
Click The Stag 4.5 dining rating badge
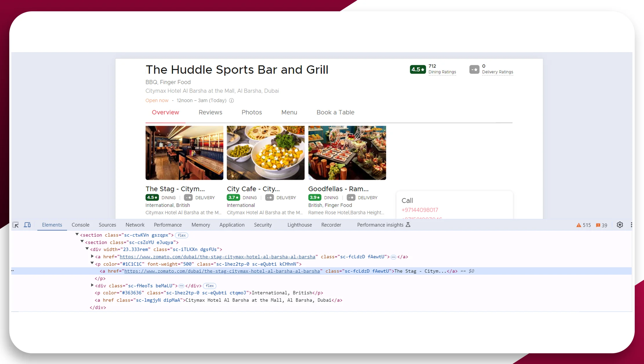152,197
